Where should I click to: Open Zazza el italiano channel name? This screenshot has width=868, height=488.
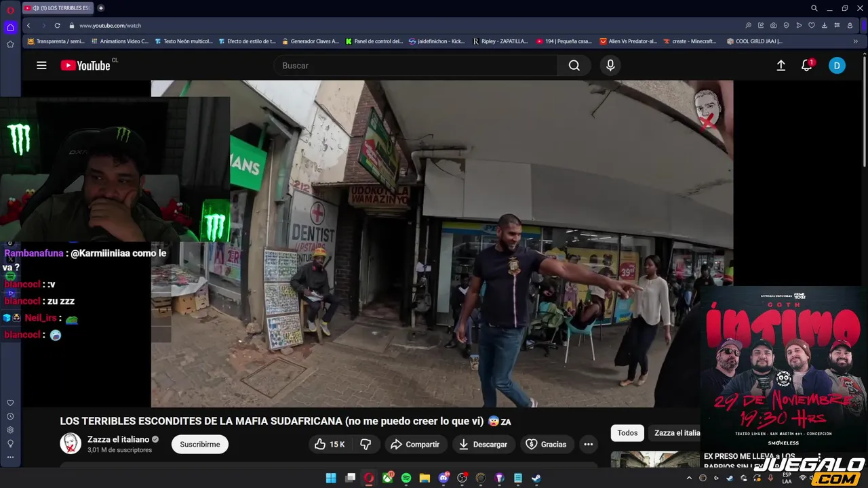[118, 439]
